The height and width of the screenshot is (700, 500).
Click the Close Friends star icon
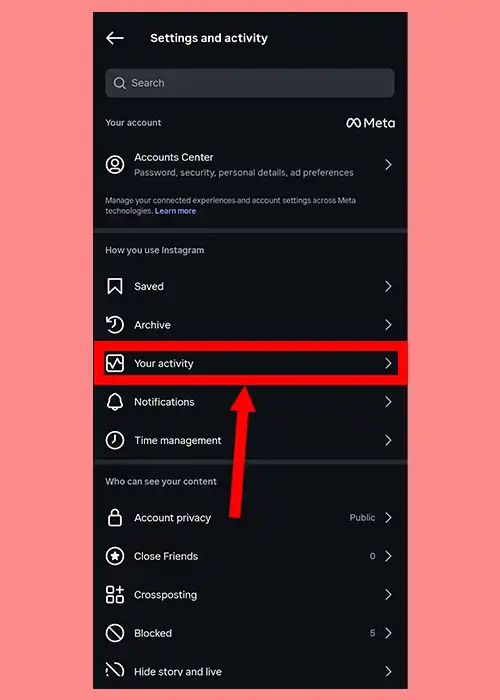[115, 556]
